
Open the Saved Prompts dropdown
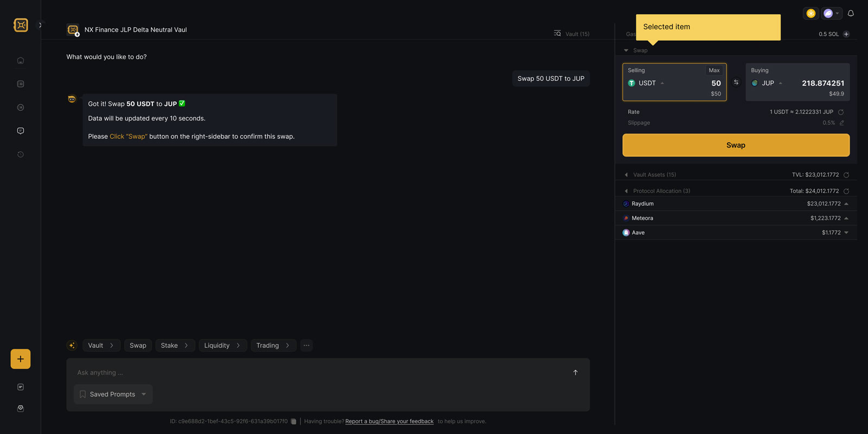113,394
